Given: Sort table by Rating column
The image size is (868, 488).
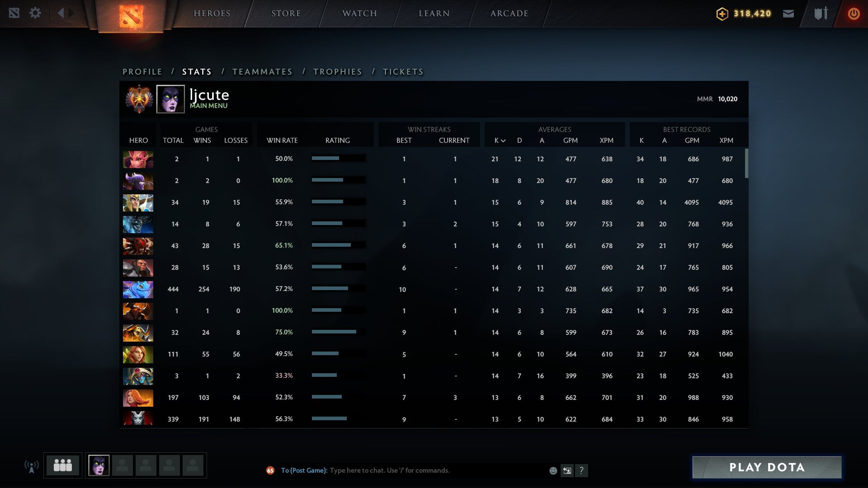Looking at the screenshot, I should tap(338, 141).
